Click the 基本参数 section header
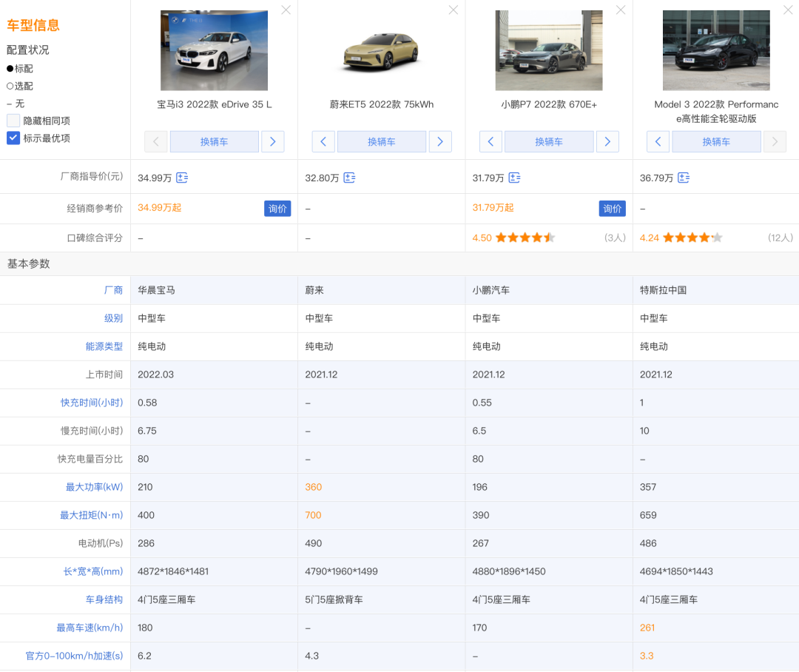 coord(29,263)
